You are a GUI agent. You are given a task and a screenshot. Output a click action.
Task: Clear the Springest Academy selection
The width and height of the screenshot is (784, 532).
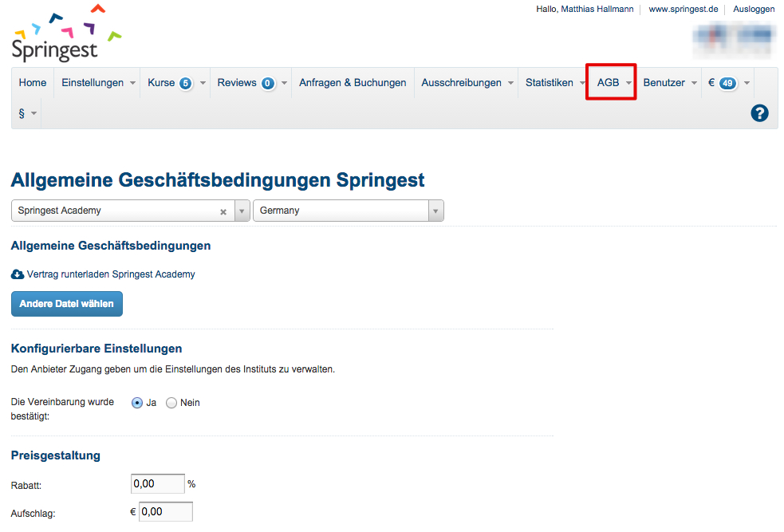coord(223,212)
